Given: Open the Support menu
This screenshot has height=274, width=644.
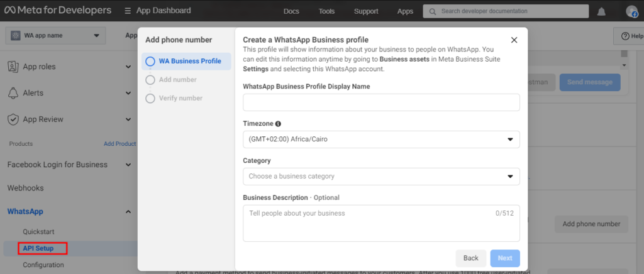Looking at the screenshot, I should click(x=366, y=11).
